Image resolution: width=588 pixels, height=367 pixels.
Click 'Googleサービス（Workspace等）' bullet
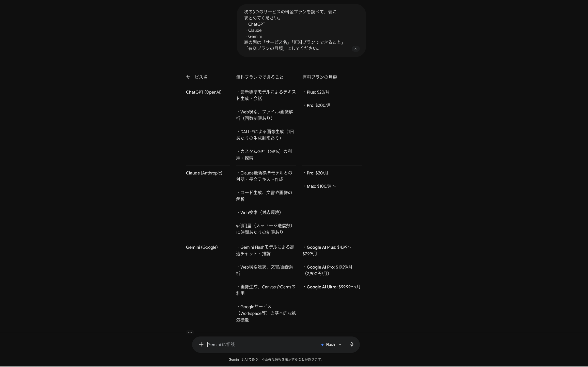point(266,313)
